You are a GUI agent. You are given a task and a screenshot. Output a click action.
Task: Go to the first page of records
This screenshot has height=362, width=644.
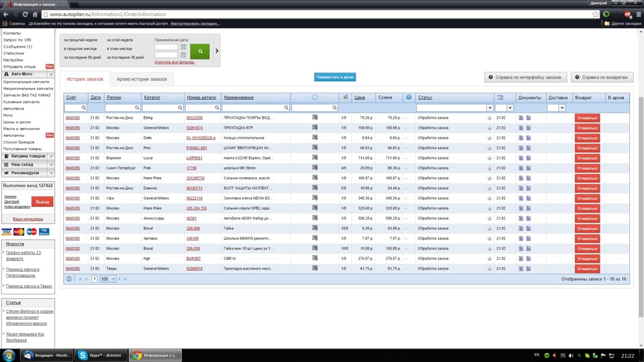[x=80, y=279]
